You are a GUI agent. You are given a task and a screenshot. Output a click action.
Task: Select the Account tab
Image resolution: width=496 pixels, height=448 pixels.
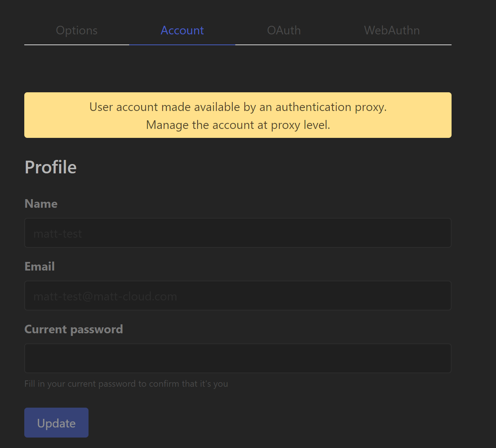pos(182,30)
